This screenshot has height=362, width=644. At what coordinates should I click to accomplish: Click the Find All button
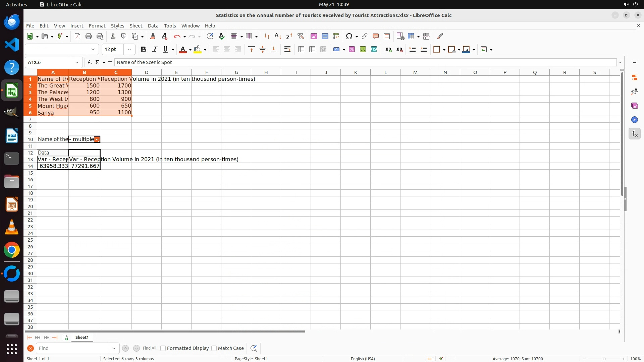pos(149,348)
